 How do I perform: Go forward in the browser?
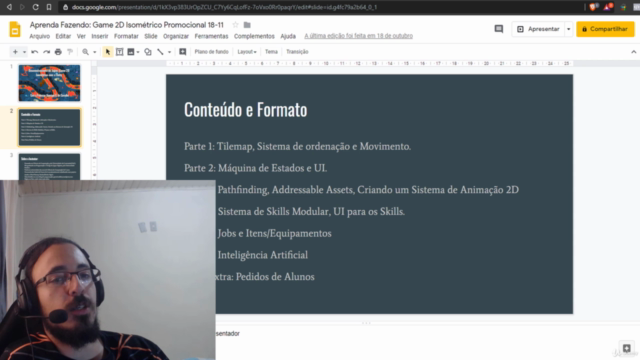click(x=22, y=7)
